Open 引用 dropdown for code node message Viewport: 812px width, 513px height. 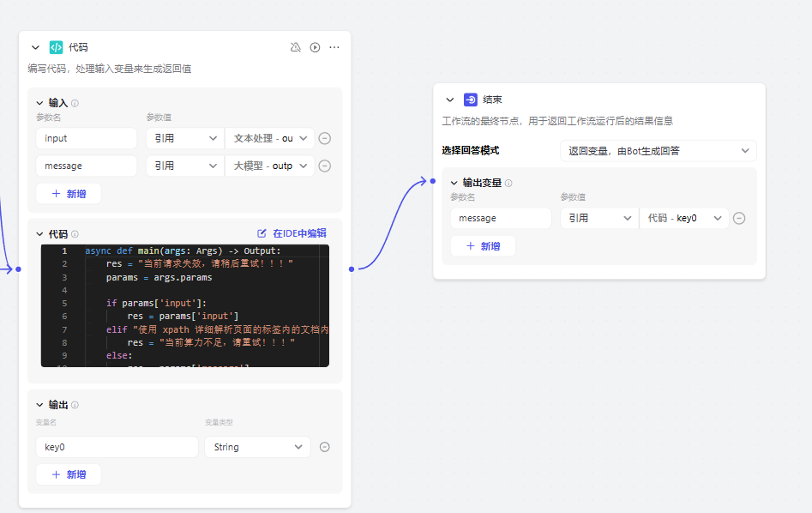click(185, 166)
